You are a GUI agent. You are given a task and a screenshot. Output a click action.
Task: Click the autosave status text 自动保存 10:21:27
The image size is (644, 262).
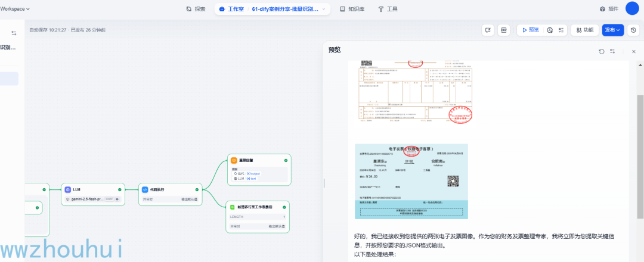pos(48,30)
